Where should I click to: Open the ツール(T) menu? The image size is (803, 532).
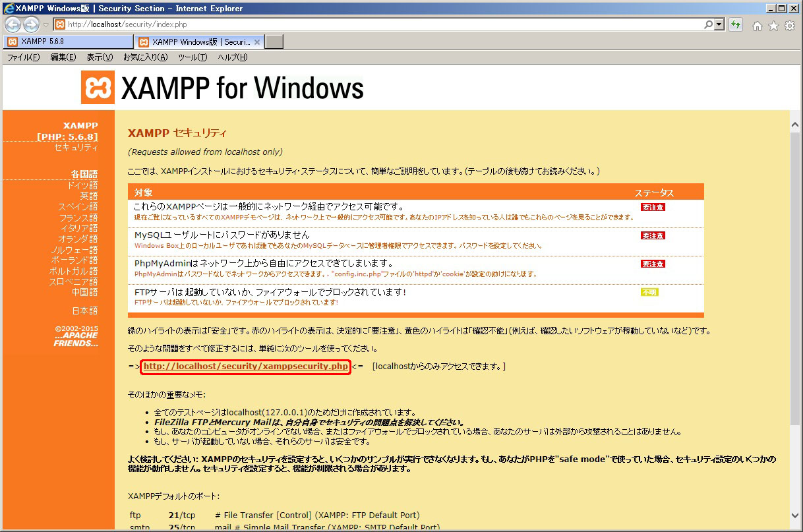click(193, 57)
